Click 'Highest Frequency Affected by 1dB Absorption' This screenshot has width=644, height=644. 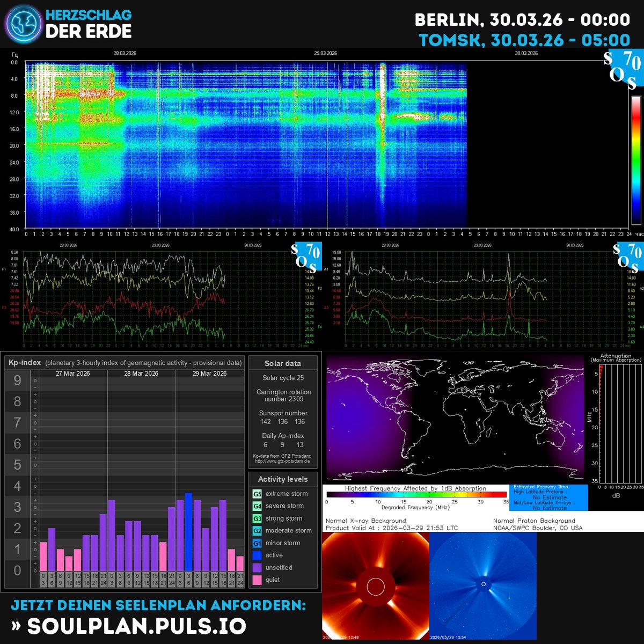tap(415, 488)
